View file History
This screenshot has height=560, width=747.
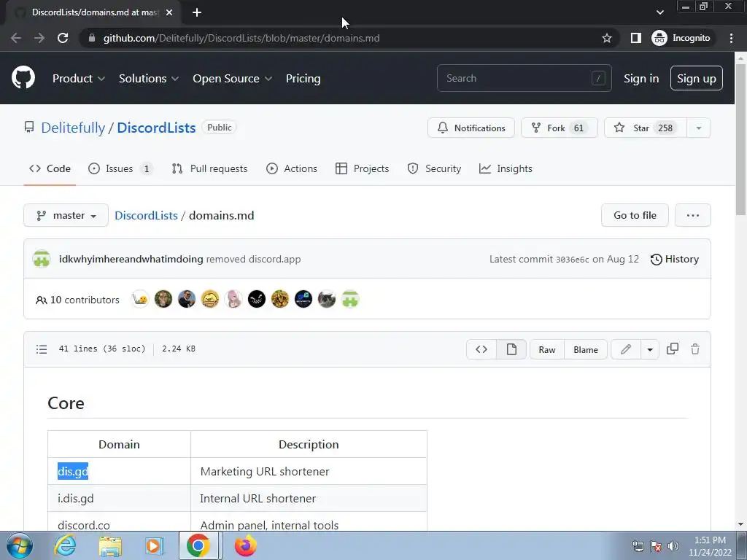coord(675,259)
